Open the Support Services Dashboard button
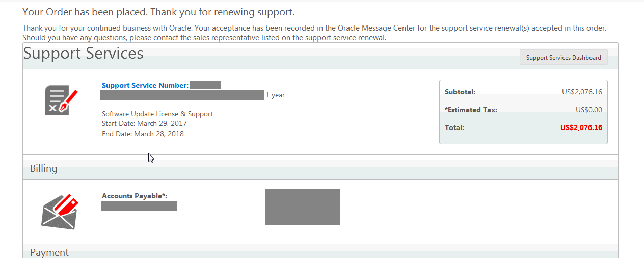The width and height of the screenshot is (644, 258). tap(563, 58)
